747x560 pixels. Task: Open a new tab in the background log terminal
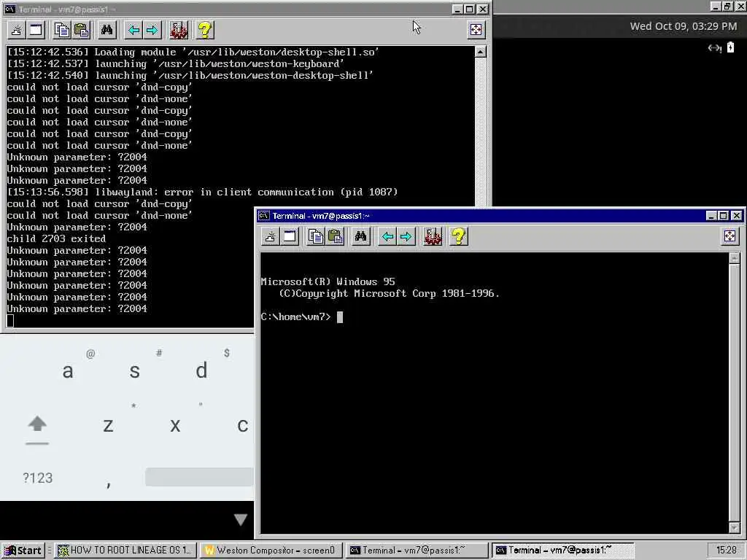coord(17,30)
